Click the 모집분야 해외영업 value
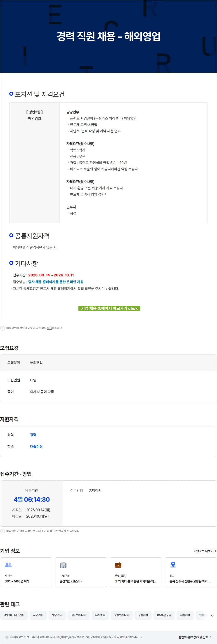This screenshot has width=217, height=644. (x=36, y=363)
